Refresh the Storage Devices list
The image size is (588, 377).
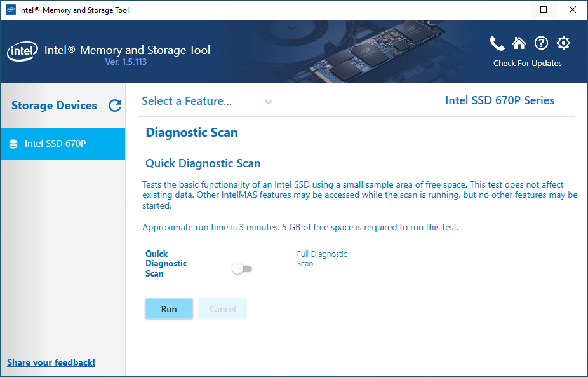tap(115, 106)
